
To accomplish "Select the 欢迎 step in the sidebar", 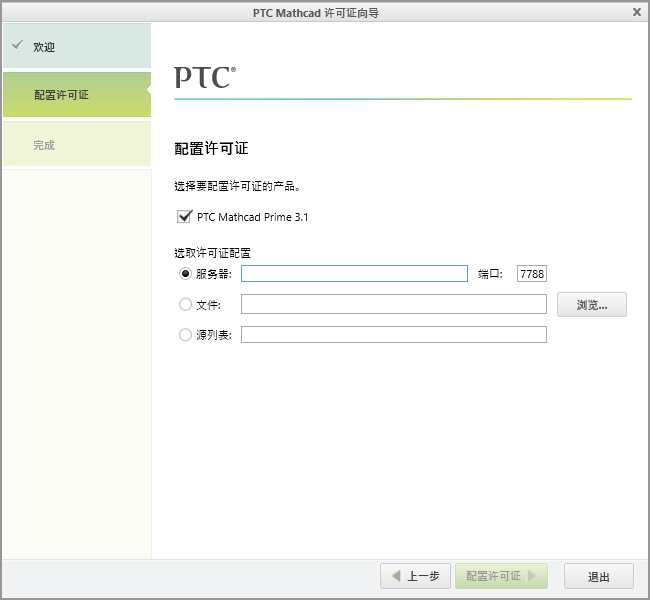I will pyautogui.click(x=77, y=46).
